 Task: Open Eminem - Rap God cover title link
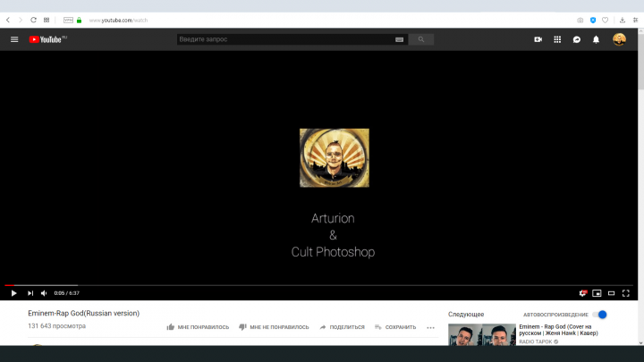coord(558,330)
